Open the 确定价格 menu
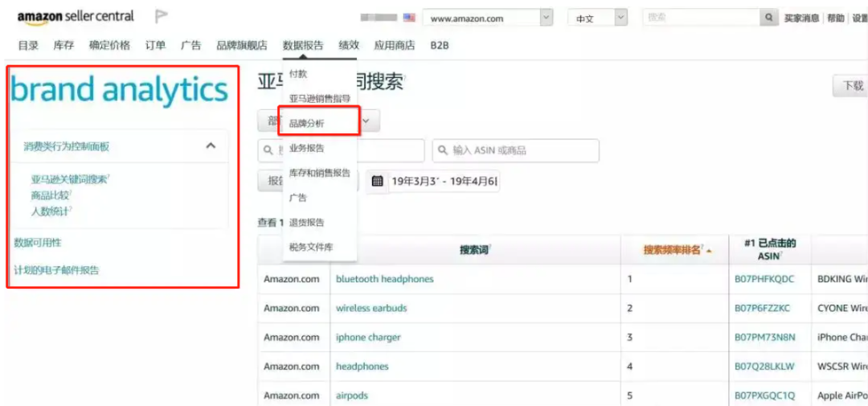Screen dimensions: 868x406 [x=109, y=45]
